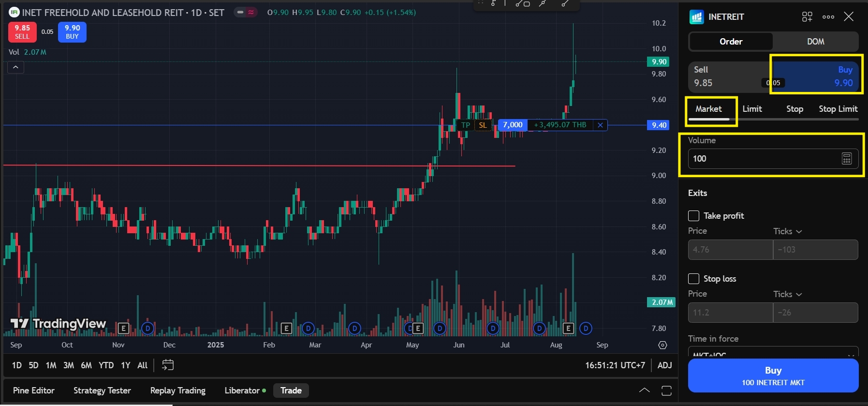Click the dividend D marker near June

coord(440,329)
